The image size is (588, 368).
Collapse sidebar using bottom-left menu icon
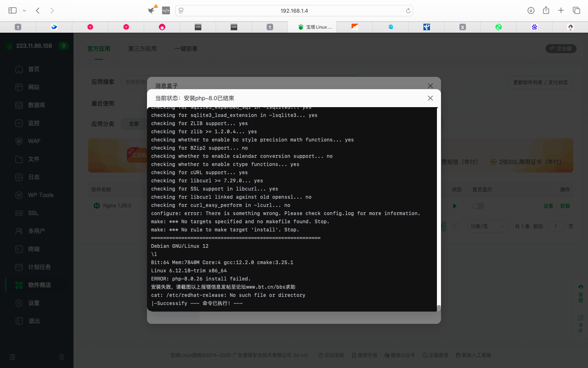tap(12, 357)
